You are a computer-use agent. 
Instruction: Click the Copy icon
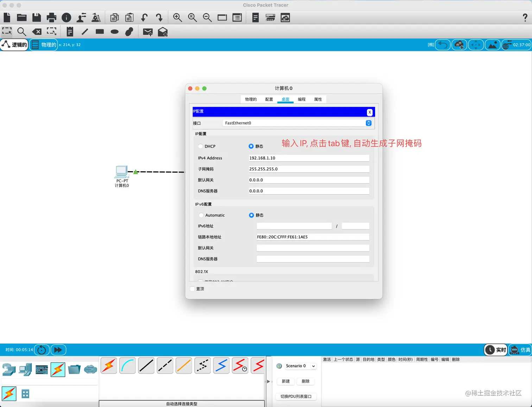114,17
